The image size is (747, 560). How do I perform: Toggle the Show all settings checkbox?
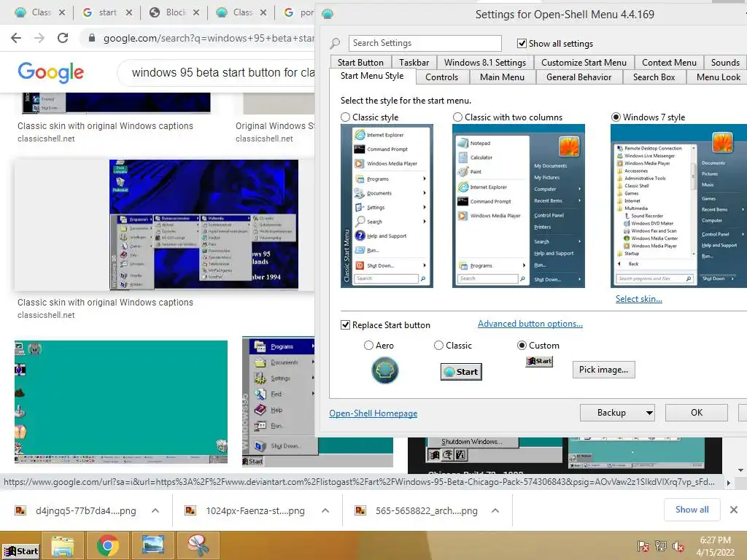coord(522,44)
